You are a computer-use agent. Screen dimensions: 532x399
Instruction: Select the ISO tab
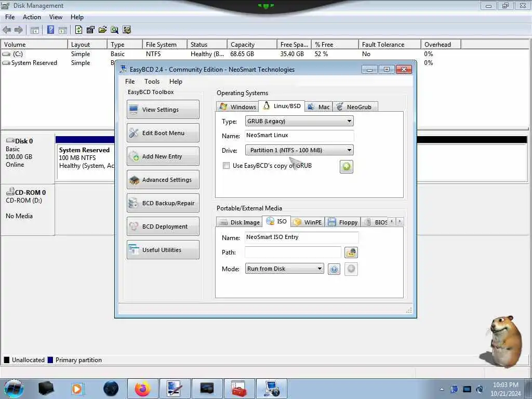[x=276, y=221]
